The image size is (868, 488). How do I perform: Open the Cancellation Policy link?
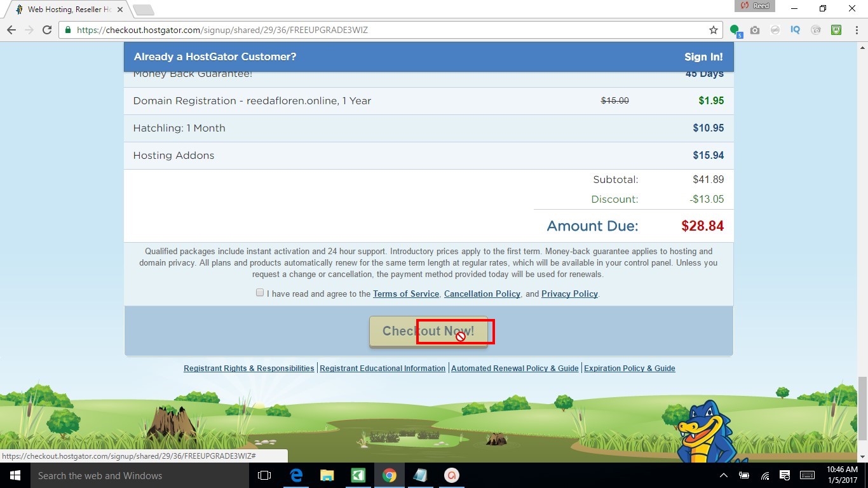tap(482, 294)
